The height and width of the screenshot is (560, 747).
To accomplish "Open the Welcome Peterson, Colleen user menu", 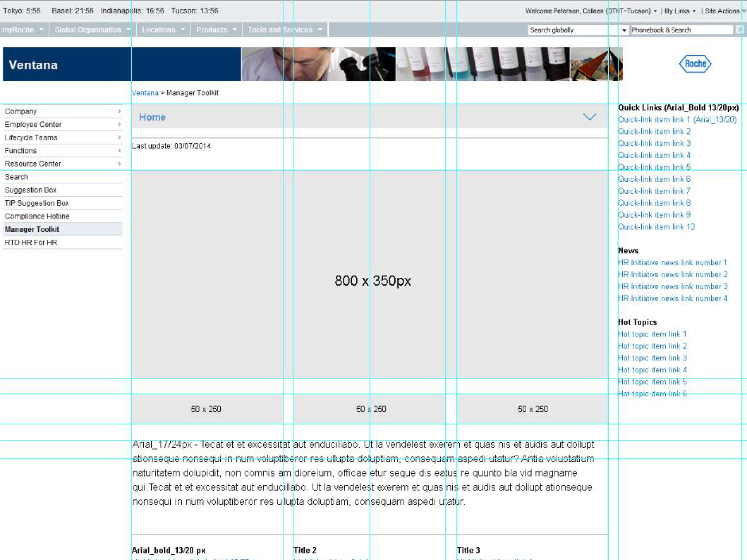I will pyautogui.click(x=591, y=11).
